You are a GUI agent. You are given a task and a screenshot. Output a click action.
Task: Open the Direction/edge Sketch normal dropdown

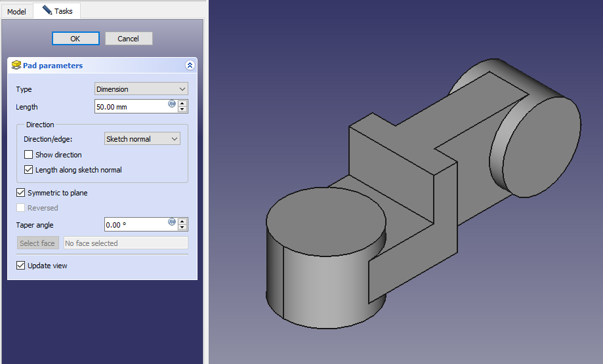pyautogui.click(x=142, y=139)
